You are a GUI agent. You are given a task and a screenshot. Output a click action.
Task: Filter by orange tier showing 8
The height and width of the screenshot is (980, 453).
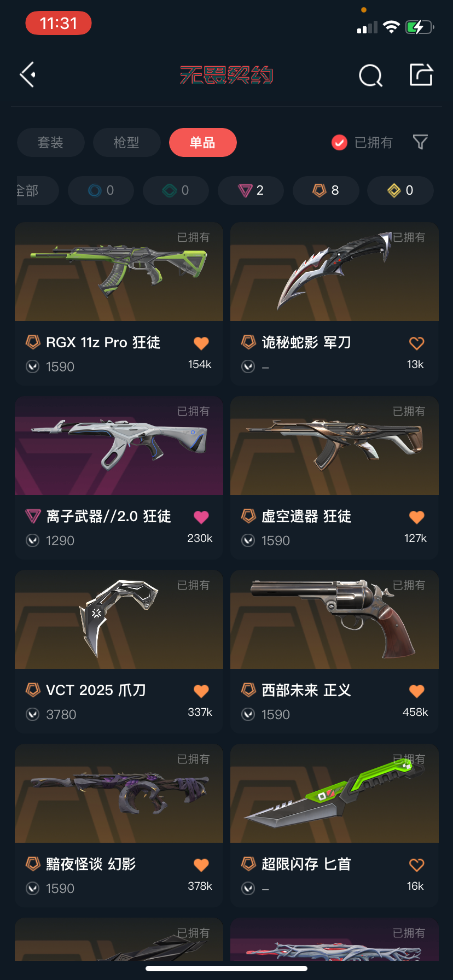click(326, 190)
